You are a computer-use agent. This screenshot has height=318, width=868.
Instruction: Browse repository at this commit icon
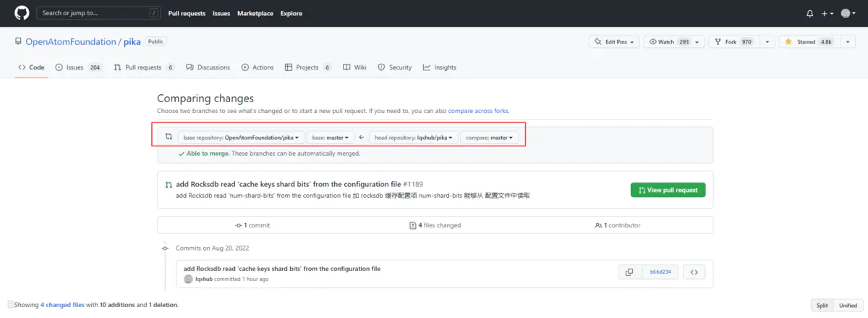tap(694, 272)
